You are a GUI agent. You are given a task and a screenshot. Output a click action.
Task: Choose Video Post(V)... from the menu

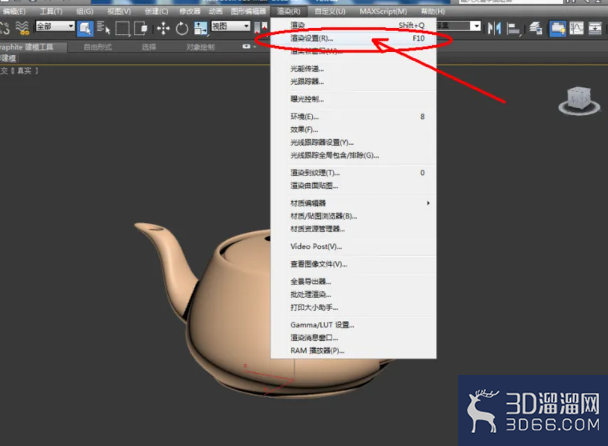pyautogui.click(x=353, y=246)
